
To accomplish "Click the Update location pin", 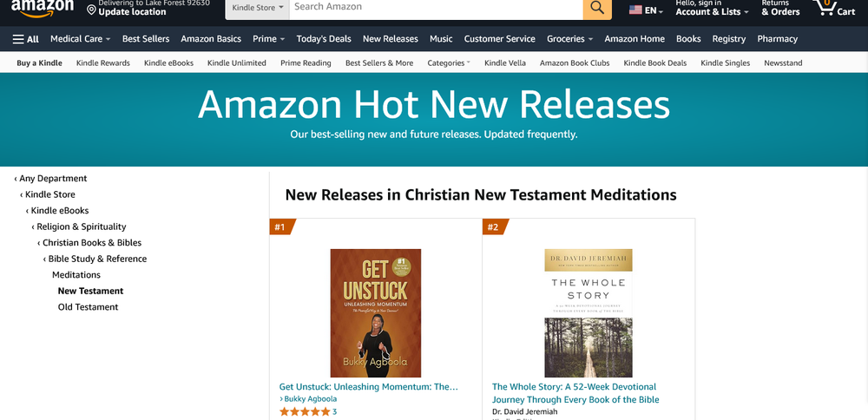I will coord(92,10).
